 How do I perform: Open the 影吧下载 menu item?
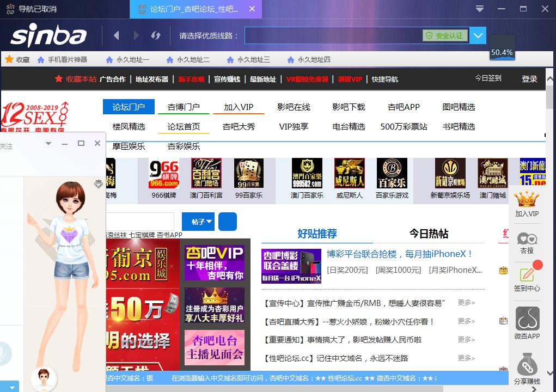[349, 107]
